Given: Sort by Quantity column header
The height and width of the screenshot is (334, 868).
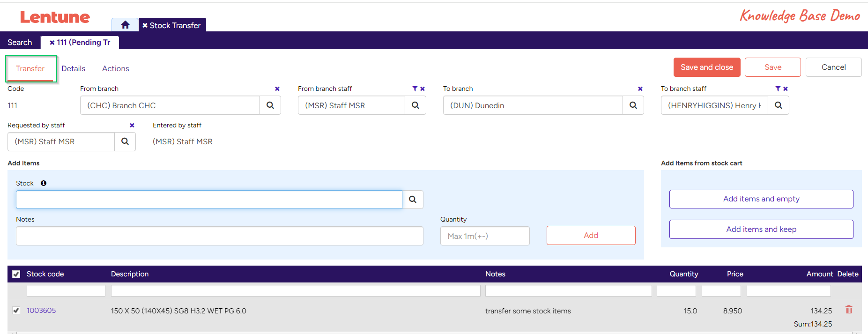Looking at the screenshot, I should [684, 274].
